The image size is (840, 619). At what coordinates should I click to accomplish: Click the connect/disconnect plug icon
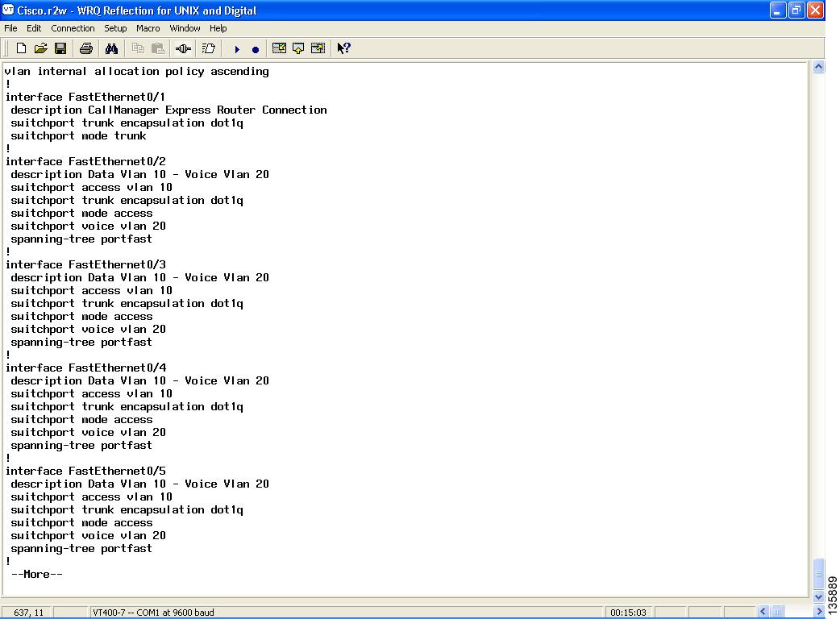pos(183,48)
